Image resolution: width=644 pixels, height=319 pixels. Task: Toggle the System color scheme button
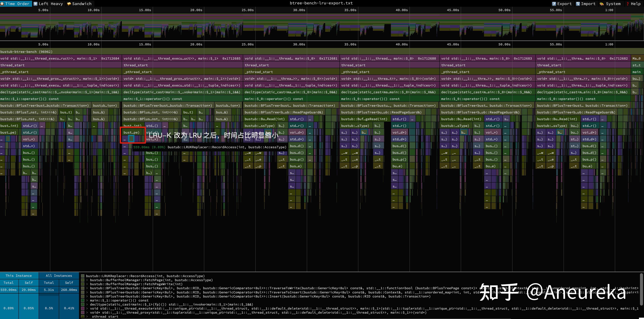click(x=610, y=4)
